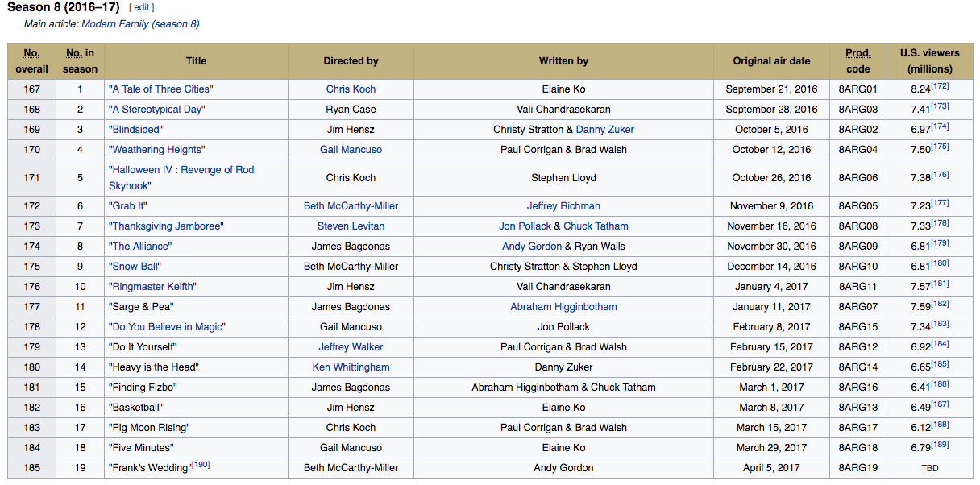The width and height of the screenshot is (980, 485).
Task: Click reference 188 next to 6.12 viewers
Action: (x=940, y=425)
